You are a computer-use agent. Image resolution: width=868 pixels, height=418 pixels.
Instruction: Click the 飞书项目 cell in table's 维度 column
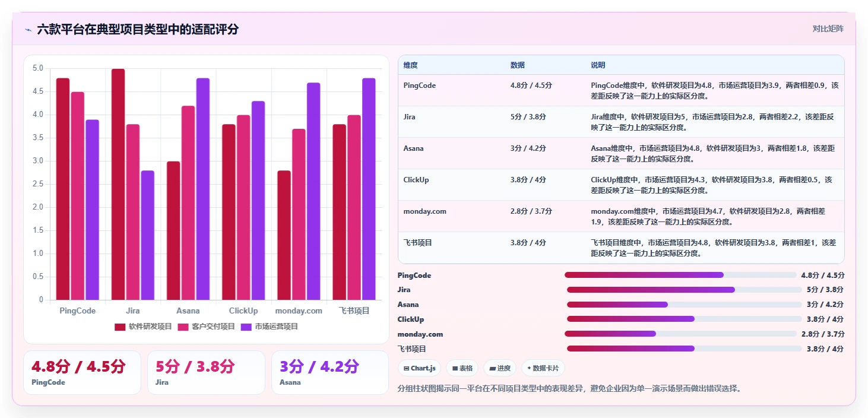(x=418, y=243)
